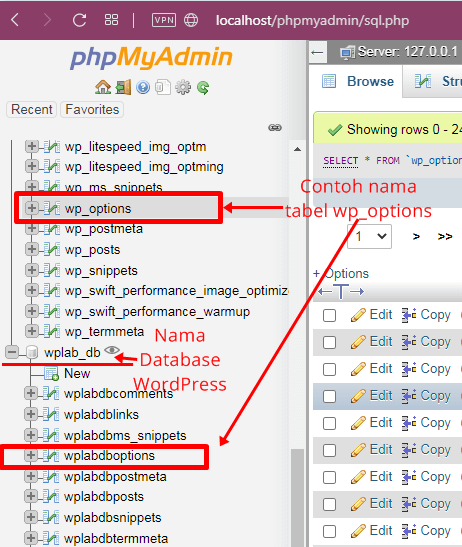Click the globe site info icon

click(x=191, y=20)
